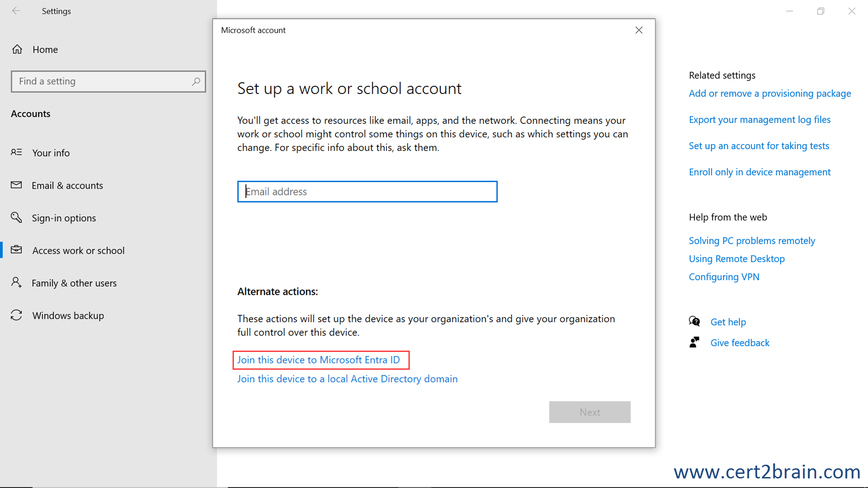Image resolution: width=868 pixels, height=488 pixels.
Task: Open Using Remote Desktop help link
Action: click(x=737, y=259)
